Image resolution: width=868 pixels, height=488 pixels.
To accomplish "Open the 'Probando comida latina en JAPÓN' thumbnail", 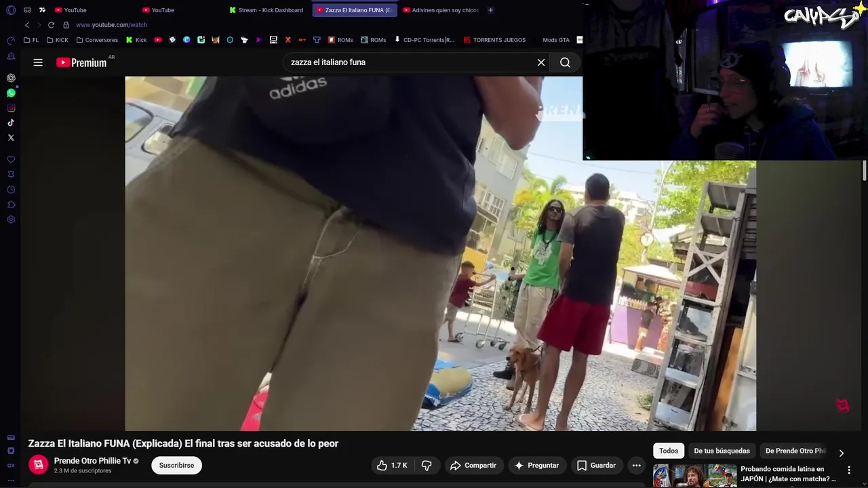I will coord(694,476).
